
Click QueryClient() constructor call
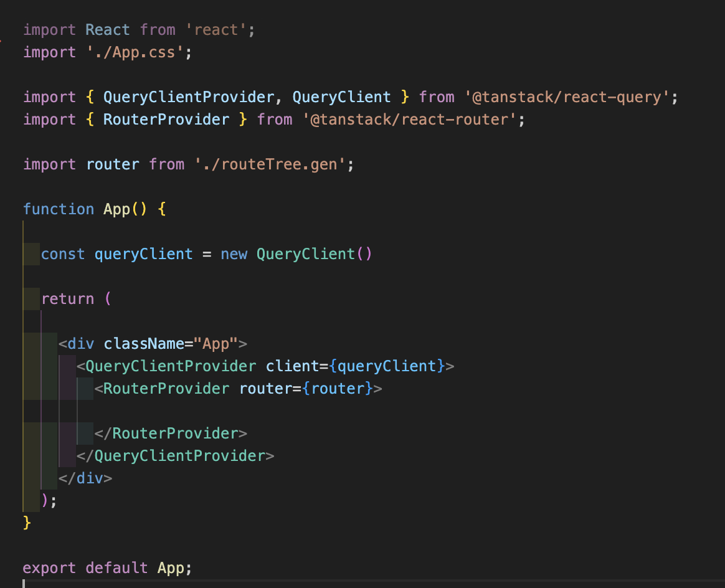(314, 254)
